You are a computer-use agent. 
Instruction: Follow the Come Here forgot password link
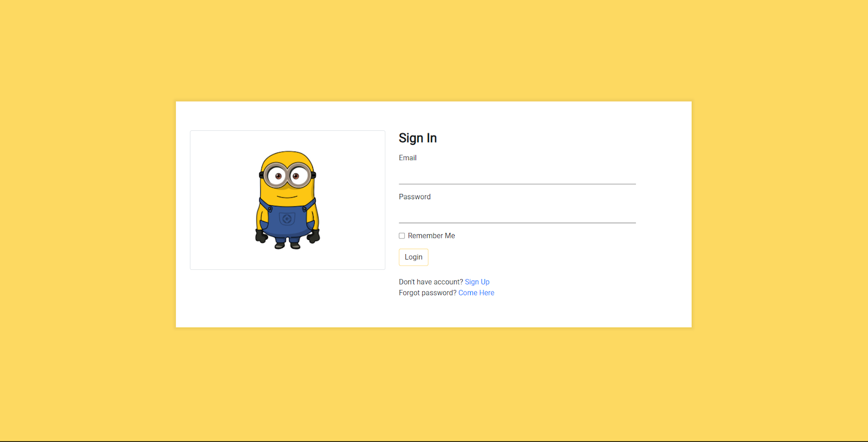(476, 293)
